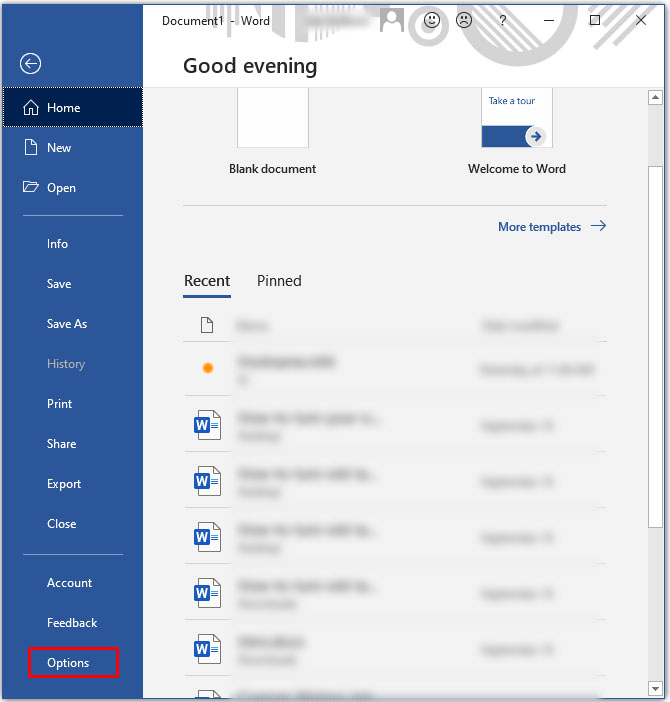Open the Feedback page
This screenshot has width=670, height=702.
pyautogui.click(x=73, y=623)
